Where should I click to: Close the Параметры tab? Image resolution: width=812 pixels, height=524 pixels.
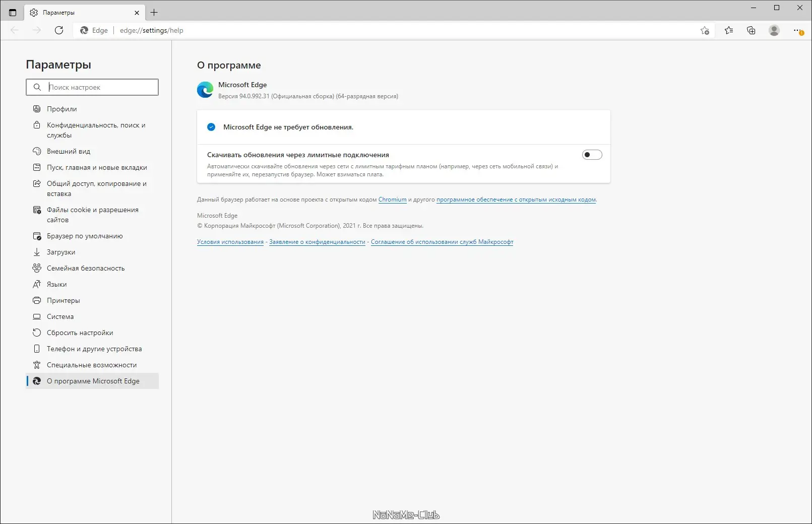tap(137, 13)
